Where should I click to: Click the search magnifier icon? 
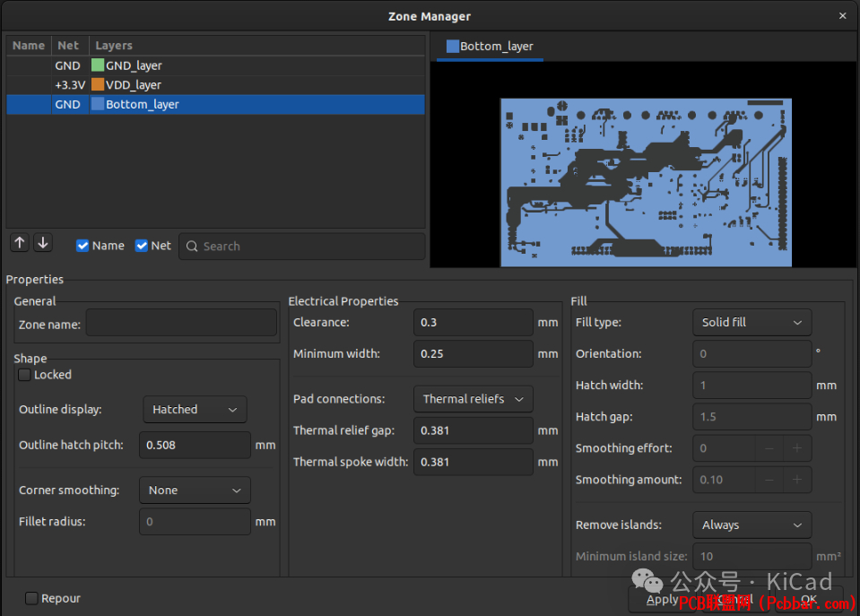pos(192,247)
